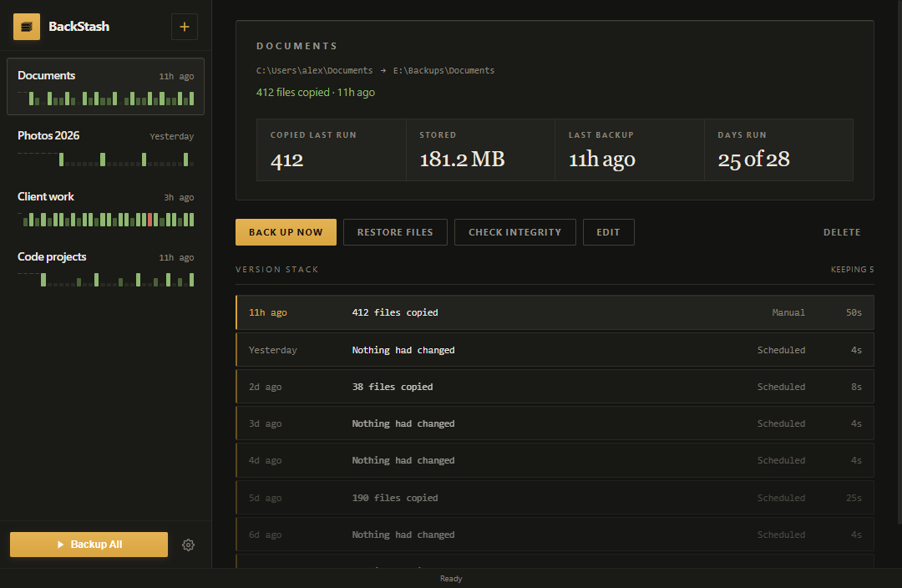
Task: Select the '3d ago' version row
Action: point(555,423)
